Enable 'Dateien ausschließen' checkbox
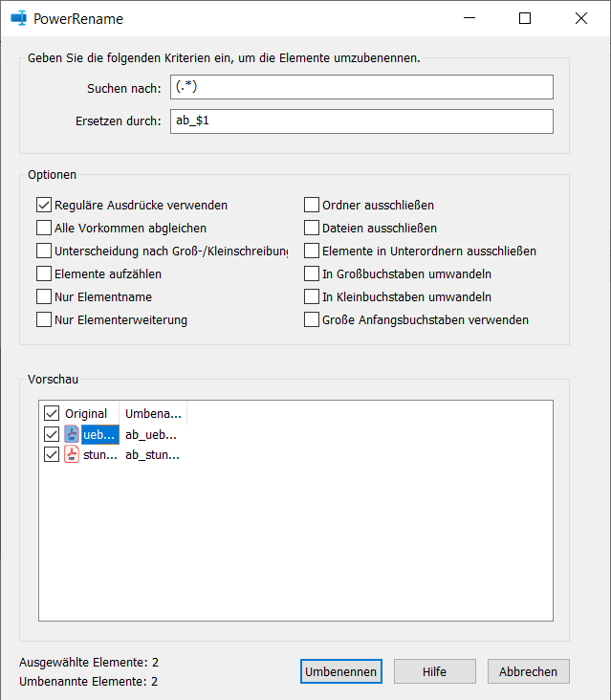The image size is (611, 700). pos(312,228)
